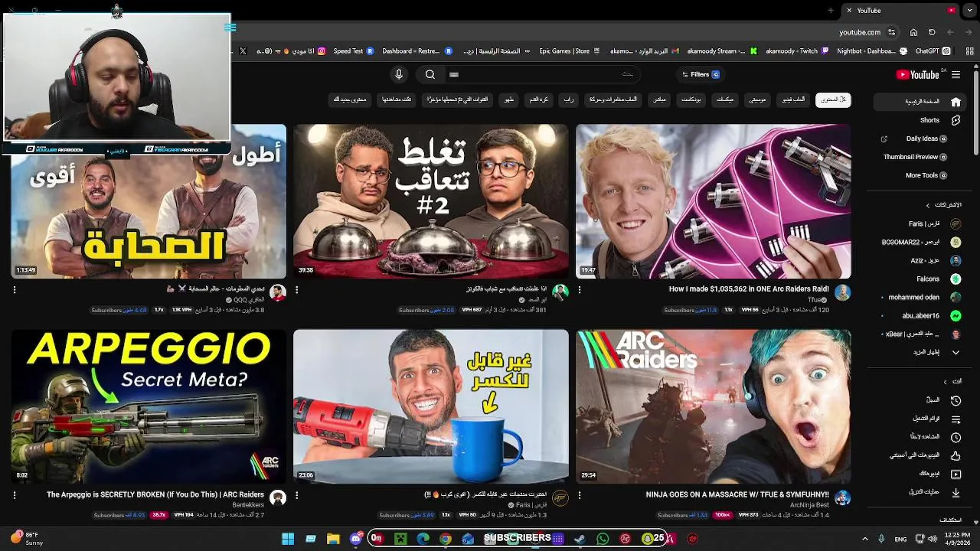Open Chrome from taskbar
The height and width of the screenshot is (551, 980).
tap(446, 539)
